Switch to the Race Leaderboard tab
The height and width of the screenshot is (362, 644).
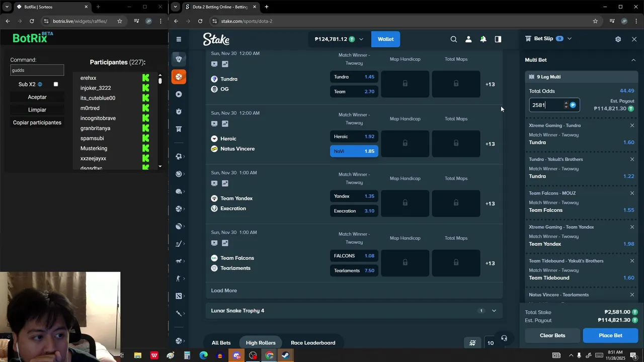(x=313, y=343)
